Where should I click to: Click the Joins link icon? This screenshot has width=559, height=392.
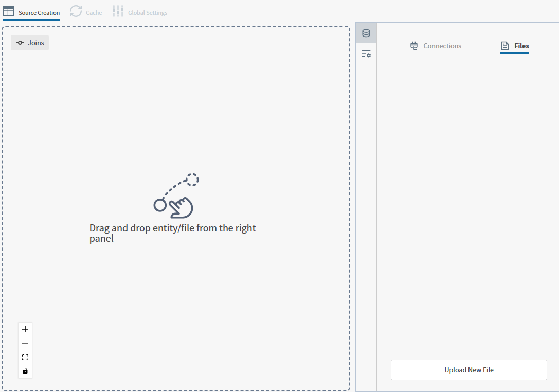(20, 43)
